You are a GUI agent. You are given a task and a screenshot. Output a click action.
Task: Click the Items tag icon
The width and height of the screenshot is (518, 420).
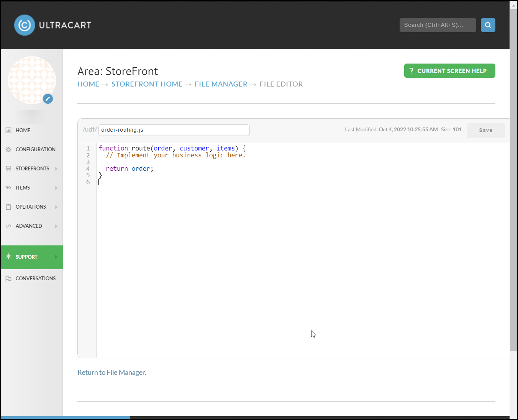(8, 188)
